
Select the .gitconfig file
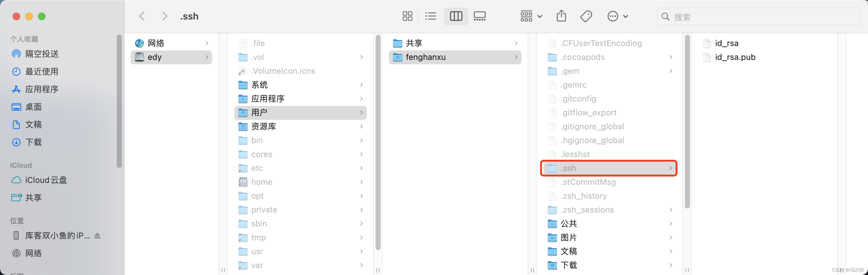click(x=609, y=99)
